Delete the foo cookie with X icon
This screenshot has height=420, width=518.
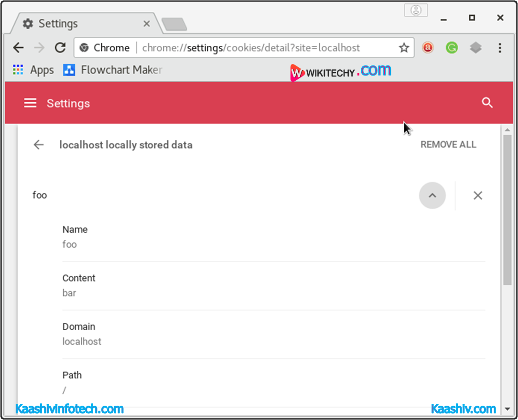(x=477, y=195)
